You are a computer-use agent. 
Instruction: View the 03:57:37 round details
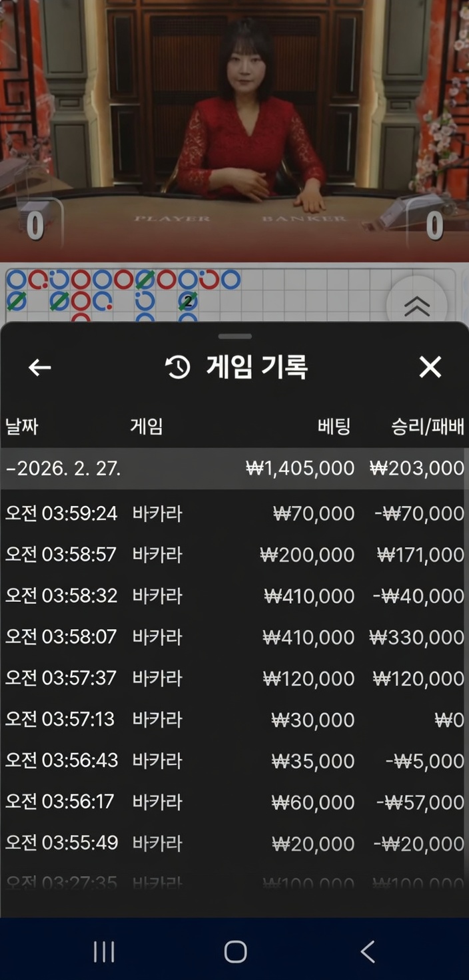pyautogui.click(x=233, y=678)
